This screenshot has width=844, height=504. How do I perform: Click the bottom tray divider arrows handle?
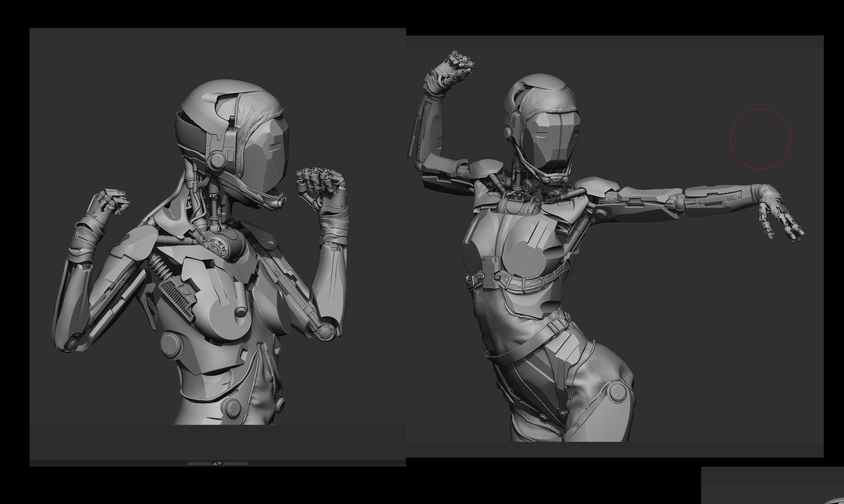(x=217, y=463)
